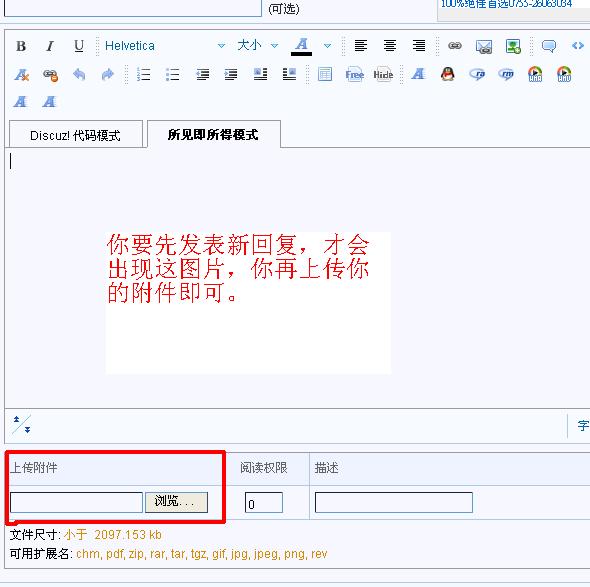Click the 上传附件 file path field
The height and width of the screenshot is (587, 590).
(x=76, y=502)
